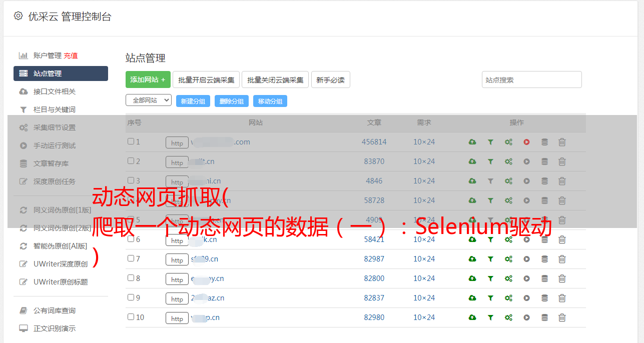Click the http badge in site 1 row
This screenshot has height=343, width=644.
(x=177, y=143)
